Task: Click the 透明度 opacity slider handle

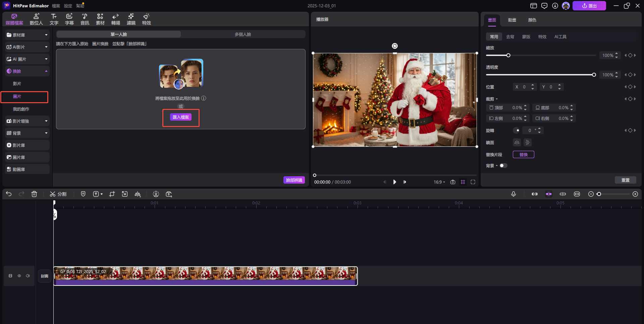Action: 594,75
